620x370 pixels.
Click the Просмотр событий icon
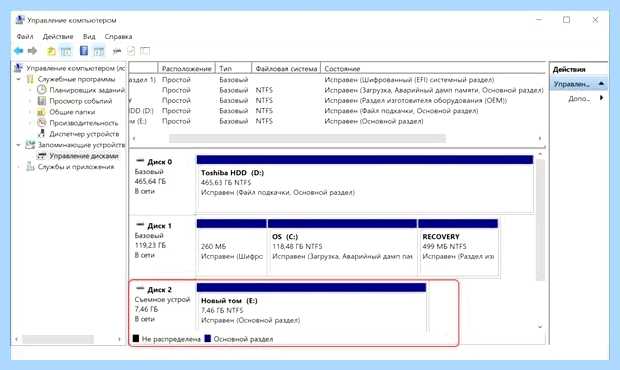[x=42, y=101]
